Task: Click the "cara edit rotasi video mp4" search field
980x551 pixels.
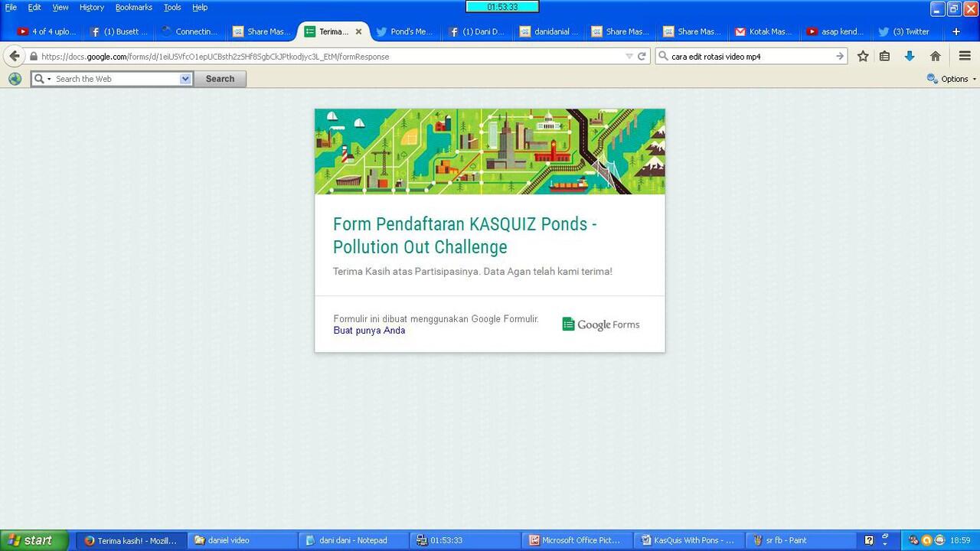Action: point(750,56)
